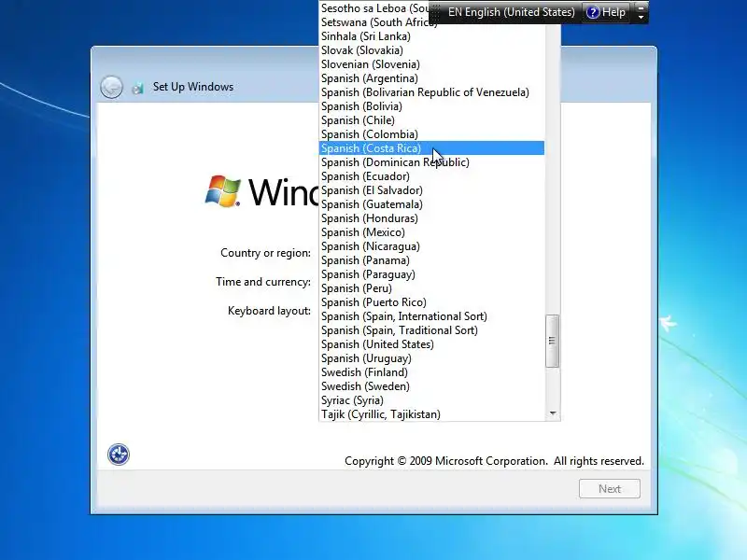Select Slovenian (Slovenia)
This screenshot has height=560, width=747.
431,64
